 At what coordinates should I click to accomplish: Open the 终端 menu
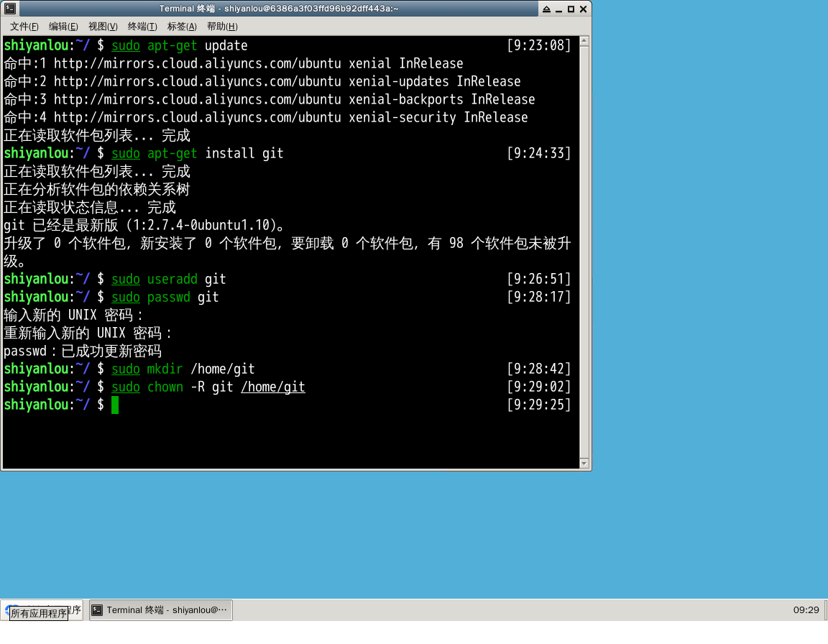click(x=141, y=27)
